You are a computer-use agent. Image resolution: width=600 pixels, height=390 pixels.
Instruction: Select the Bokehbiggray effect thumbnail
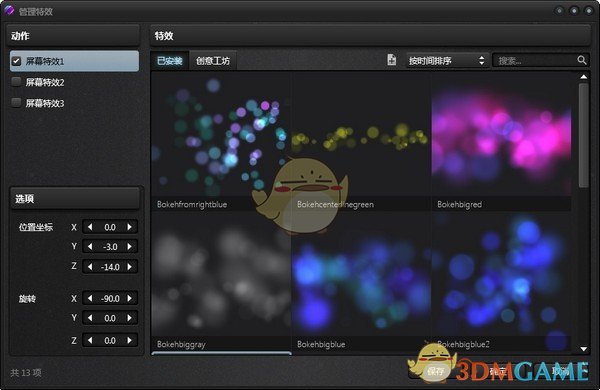[221, 282]
